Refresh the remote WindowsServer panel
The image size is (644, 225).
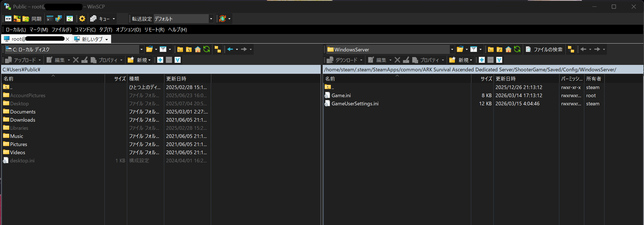(x=517, y=49)
